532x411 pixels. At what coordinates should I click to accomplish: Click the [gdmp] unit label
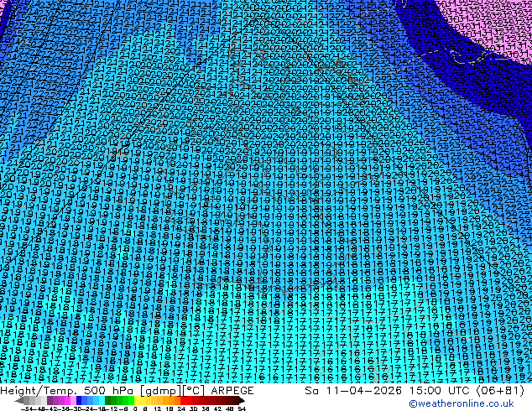point(160,391)
